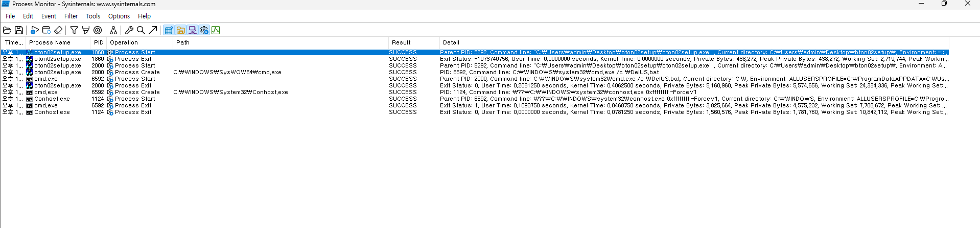Toggle Show Profiling Events graph icon
980x228 pixels.
click(x=216, y=30)
